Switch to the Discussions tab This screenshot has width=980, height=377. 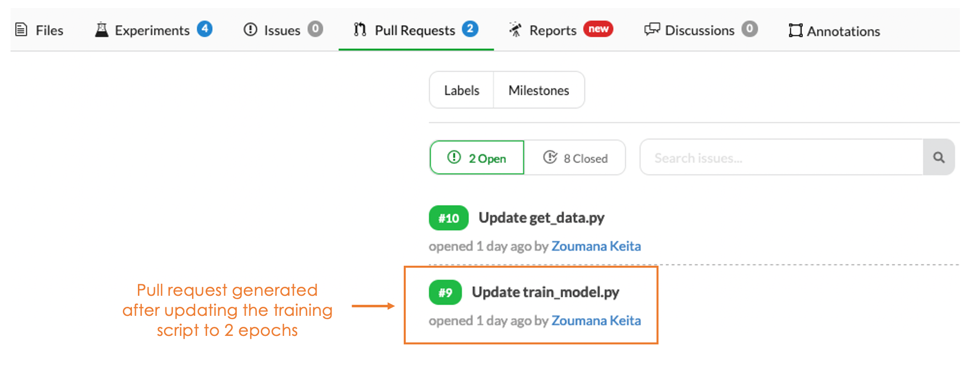pos(700,30)
